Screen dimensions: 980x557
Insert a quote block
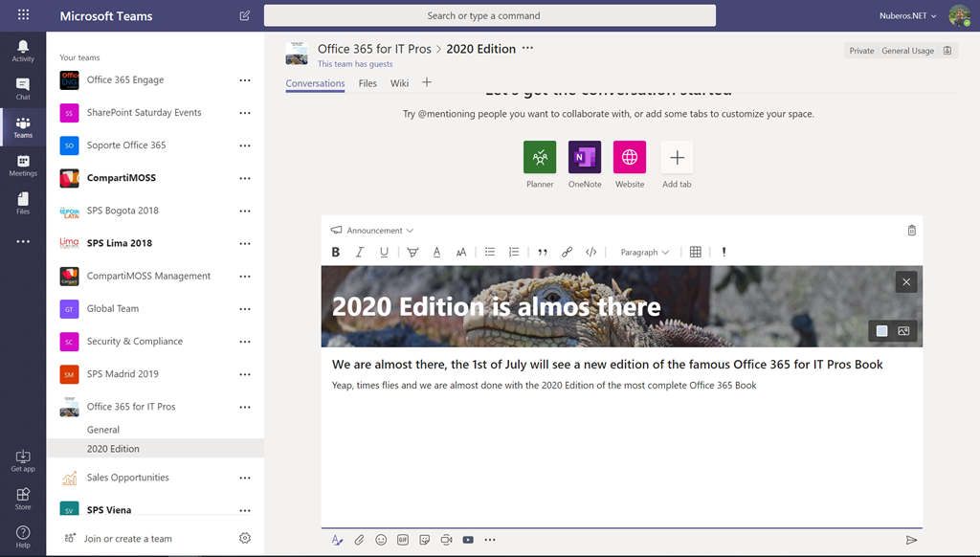[x=543, y=252]
